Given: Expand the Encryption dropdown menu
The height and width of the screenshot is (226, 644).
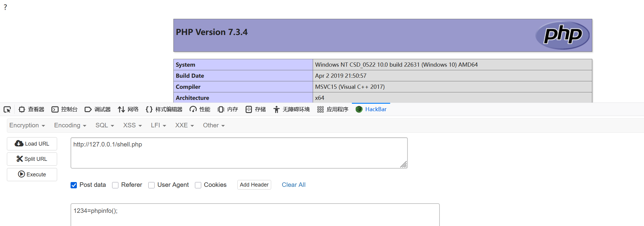Looking at the screenshot, I should point(27,126).
